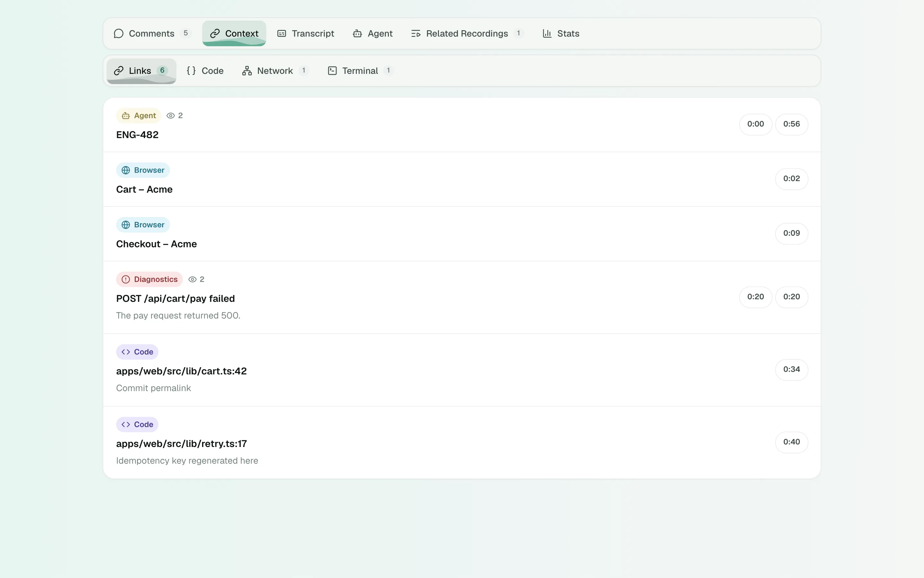
Task: Jump to 0:00 timestamp on ENG-482
Action: coord(756,124)
